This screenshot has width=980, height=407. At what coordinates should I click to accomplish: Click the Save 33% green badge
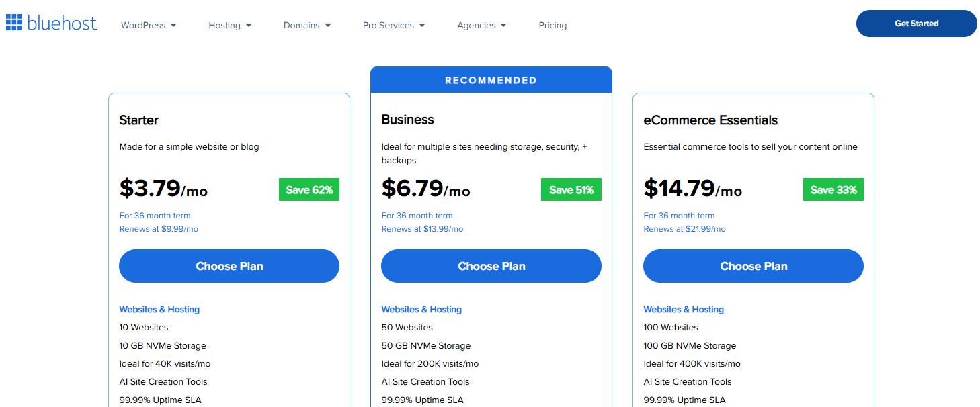click(833, 190)
